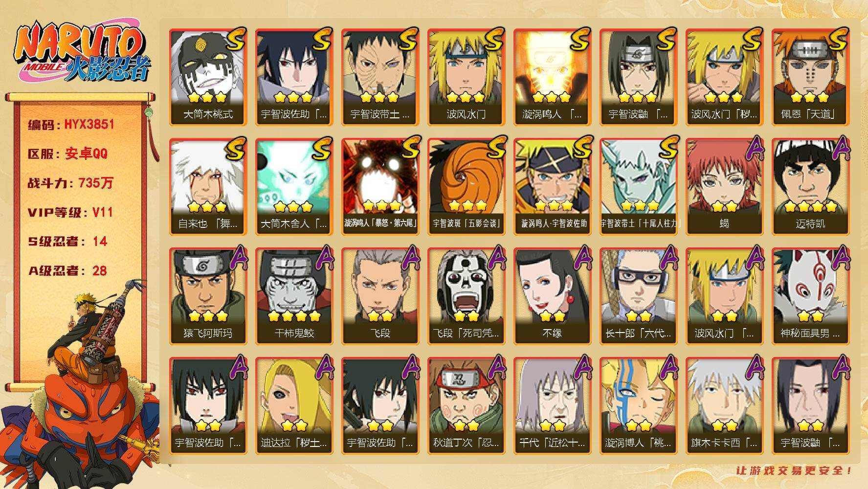Open the 秋道丁次 ninja card
This screenshot has width=868, height=489.
click(467, 406)
